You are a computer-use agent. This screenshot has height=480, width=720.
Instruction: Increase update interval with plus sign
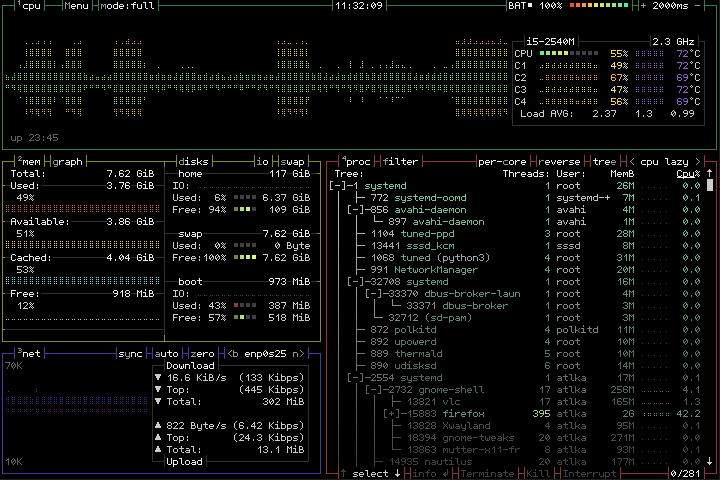tap(643, 6)
